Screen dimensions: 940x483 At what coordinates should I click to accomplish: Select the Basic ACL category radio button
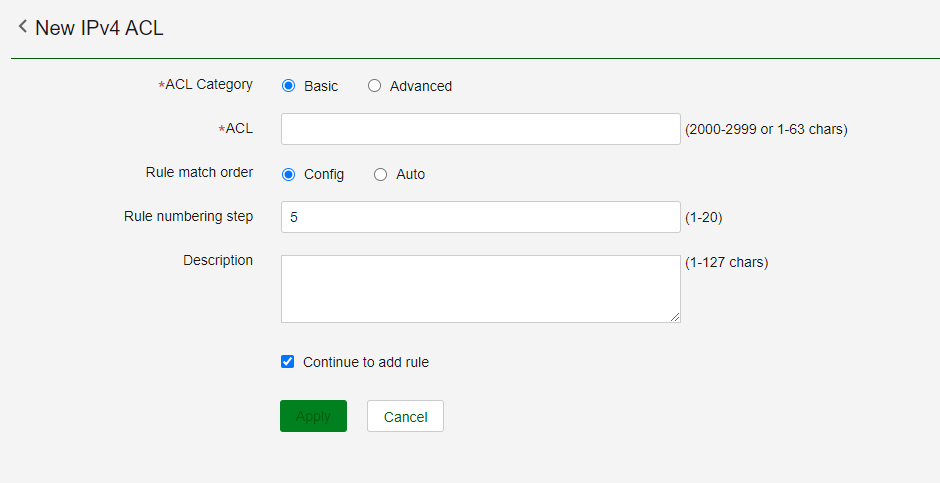point(289,86)
